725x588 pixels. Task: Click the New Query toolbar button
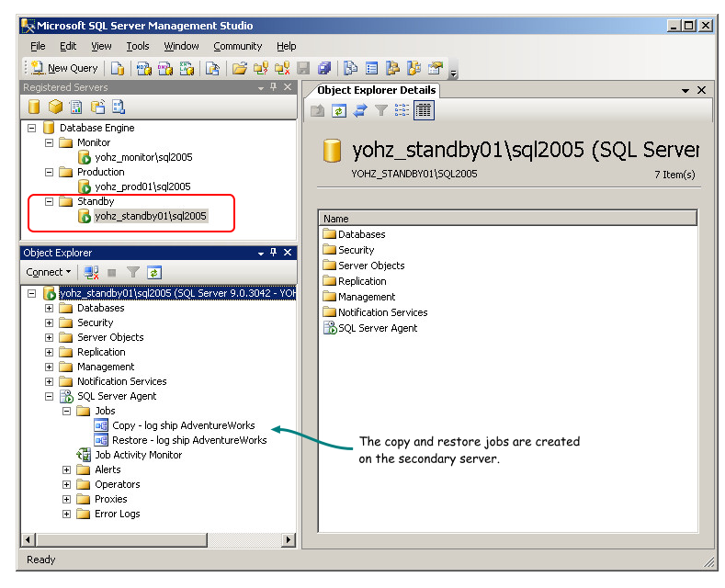point(64,68)
